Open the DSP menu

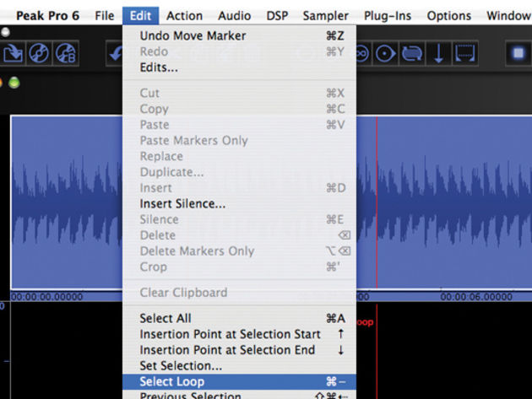coord(277,16)
